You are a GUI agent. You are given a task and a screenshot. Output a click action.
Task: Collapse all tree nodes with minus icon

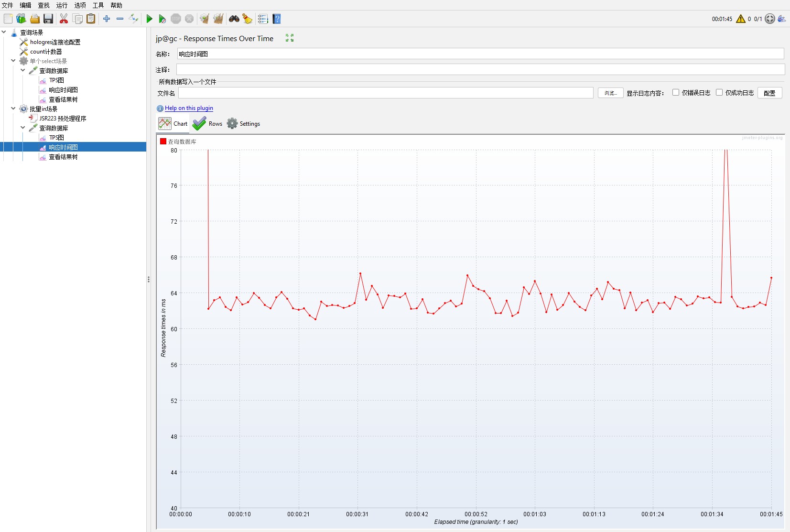(120, 19)
